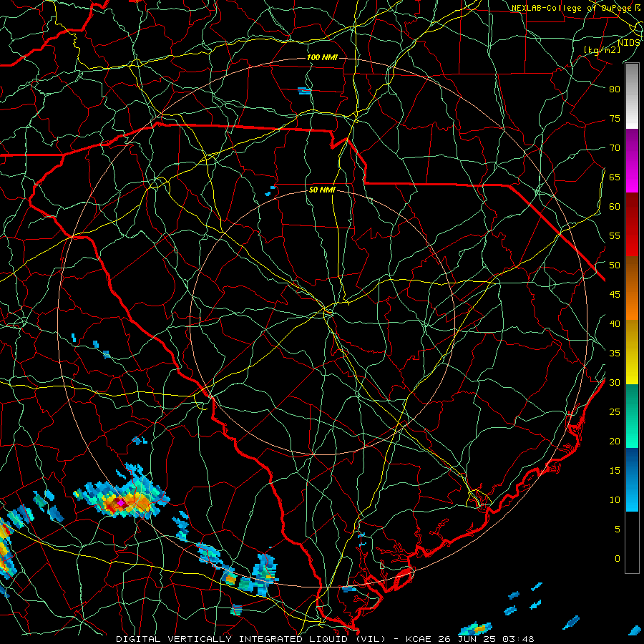Click the "DIGITAL VERTICALLY INTEGRATED LIQUID (VIL)" title
644x644 pixels.
(251, 639)
